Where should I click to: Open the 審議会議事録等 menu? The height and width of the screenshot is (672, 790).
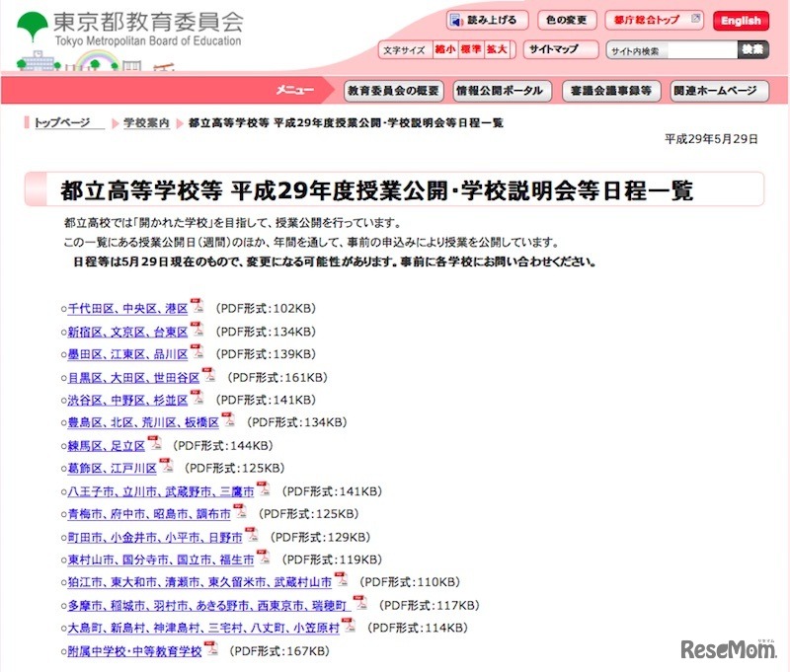pyautogui.click(x=611, y=91)
